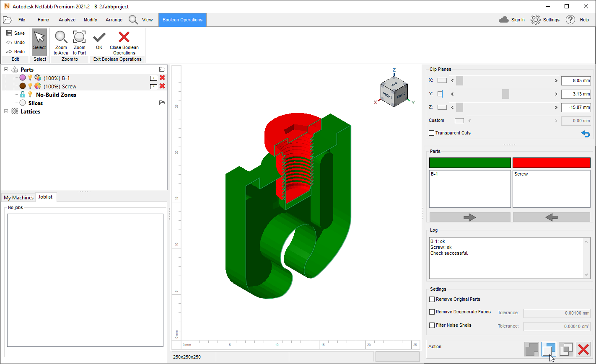The width and height of the screenshot is (596, 364).
Task: Save the project from the Edit group
Action: pos(16,33)
